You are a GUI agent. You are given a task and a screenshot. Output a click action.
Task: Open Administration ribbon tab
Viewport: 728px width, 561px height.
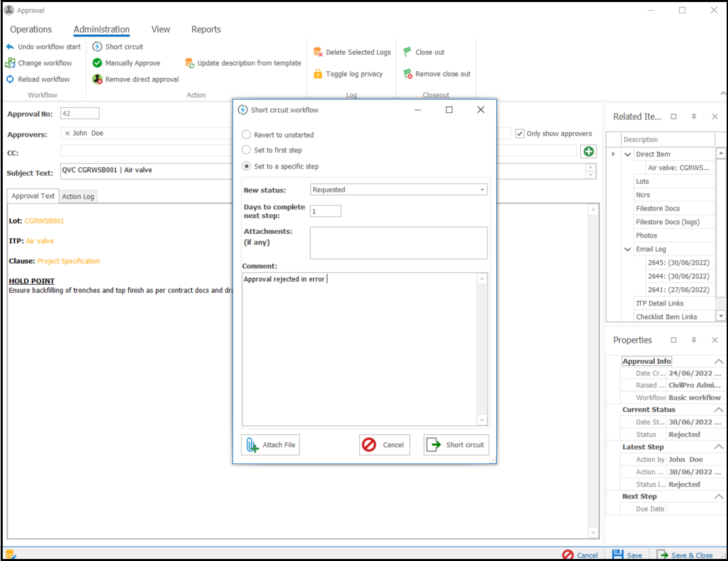click(102, 29)
